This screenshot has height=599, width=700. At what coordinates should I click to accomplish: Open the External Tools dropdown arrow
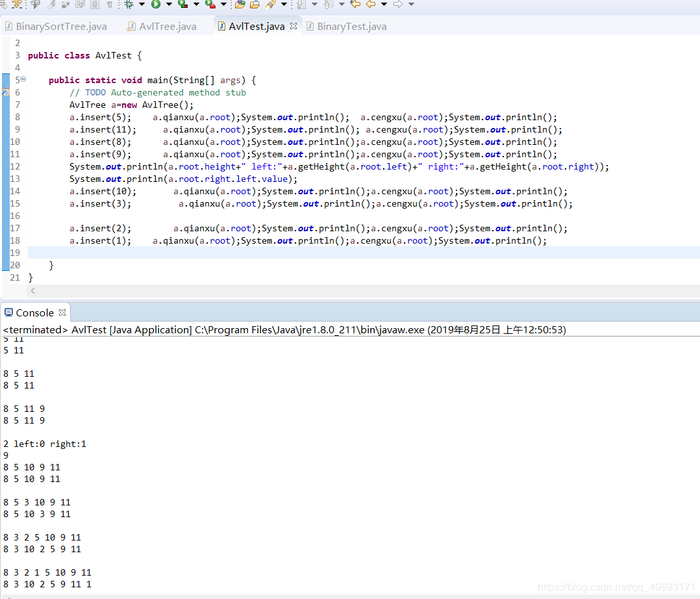(224, 5)
